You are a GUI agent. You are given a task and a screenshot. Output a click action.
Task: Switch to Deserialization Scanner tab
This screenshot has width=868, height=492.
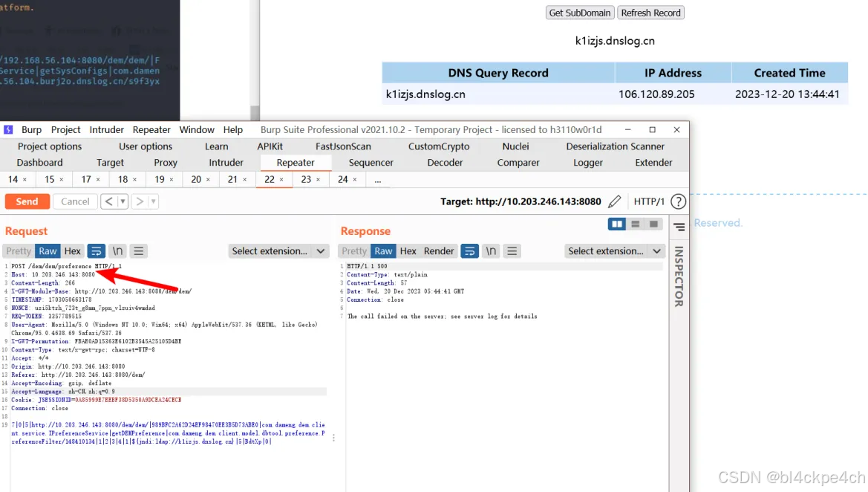click(615, 146)
